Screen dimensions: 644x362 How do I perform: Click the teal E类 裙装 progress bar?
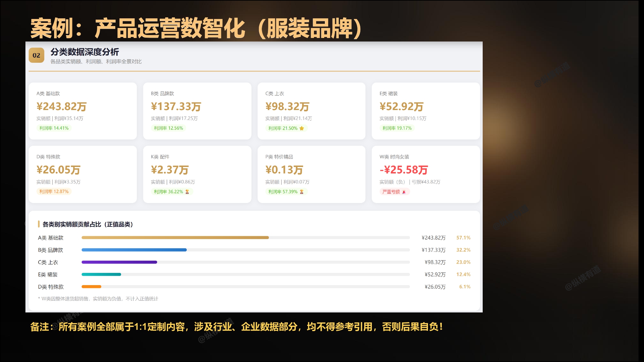[x=101, y=274]
